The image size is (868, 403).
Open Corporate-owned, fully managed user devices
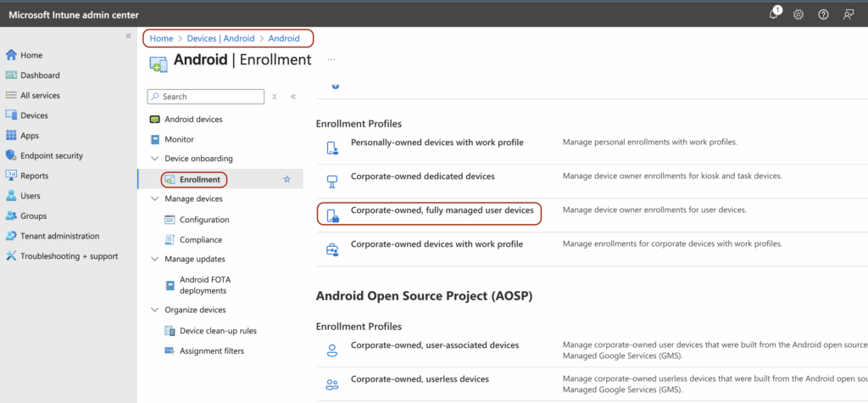pos(442,210)
